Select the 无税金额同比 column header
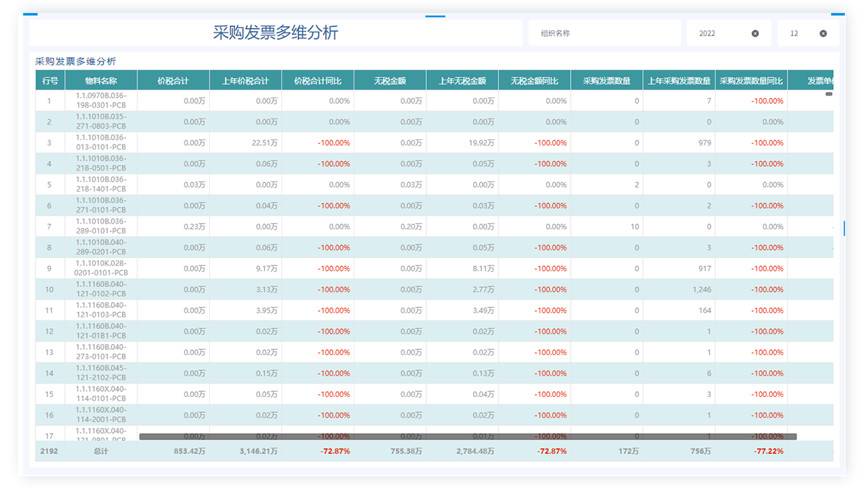868x488 pixels. point(534,81)
